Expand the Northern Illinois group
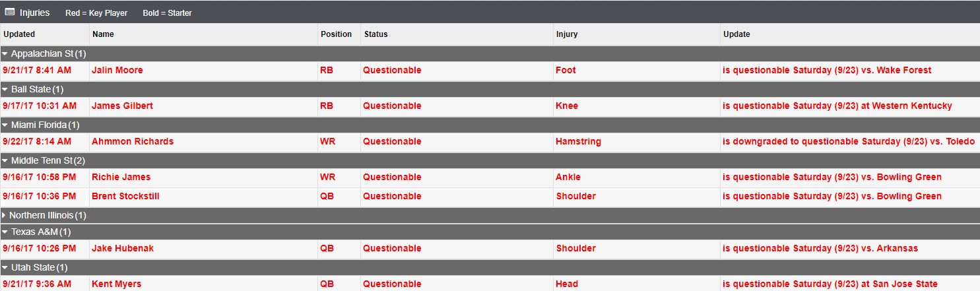 click(x=4, y=215)
